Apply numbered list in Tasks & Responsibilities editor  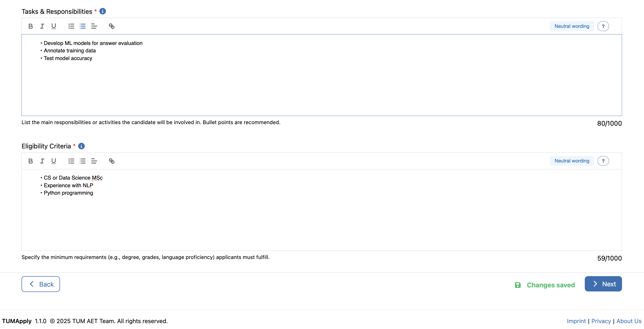coord(71,26)
